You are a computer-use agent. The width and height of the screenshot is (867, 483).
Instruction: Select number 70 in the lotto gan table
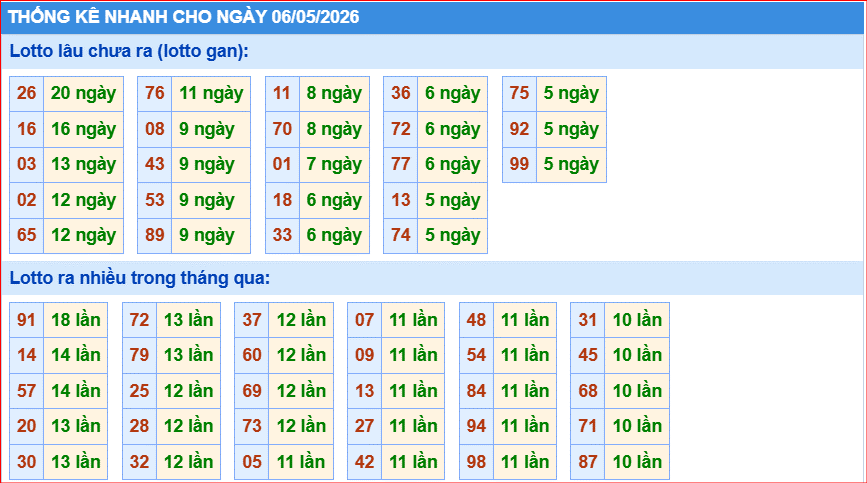283,129
